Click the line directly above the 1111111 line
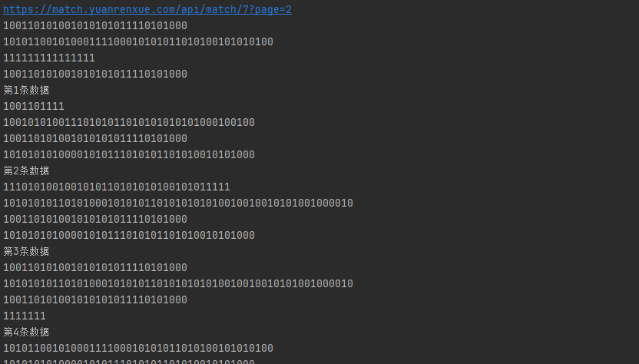The image size is (639, 364). click(95, 300)
